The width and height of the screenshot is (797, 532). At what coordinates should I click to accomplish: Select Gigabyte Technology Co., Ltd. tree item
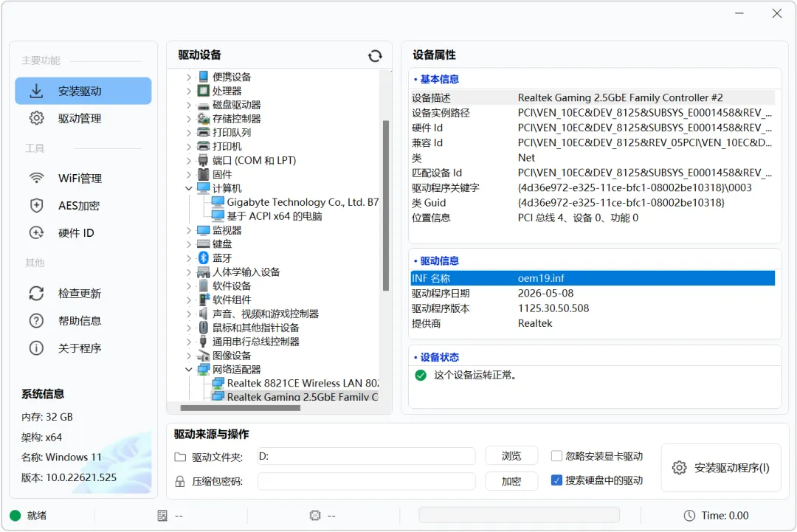coord(296,202)
